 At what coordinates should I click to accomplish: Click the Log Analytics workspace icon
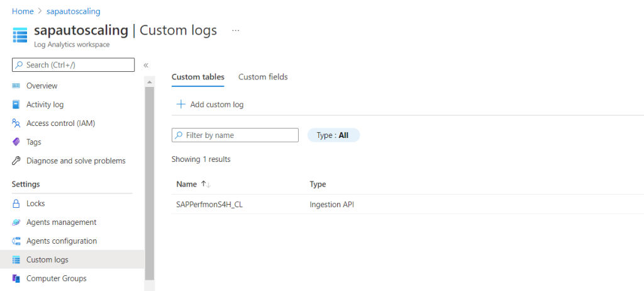pyautogui.click(x=19, y=35)
